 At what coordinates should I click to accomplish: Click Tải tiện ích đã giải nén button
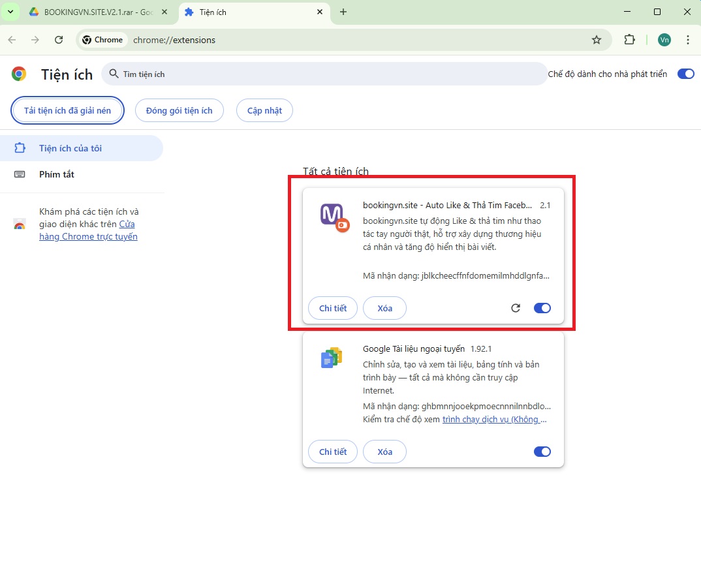pos(67,110)
